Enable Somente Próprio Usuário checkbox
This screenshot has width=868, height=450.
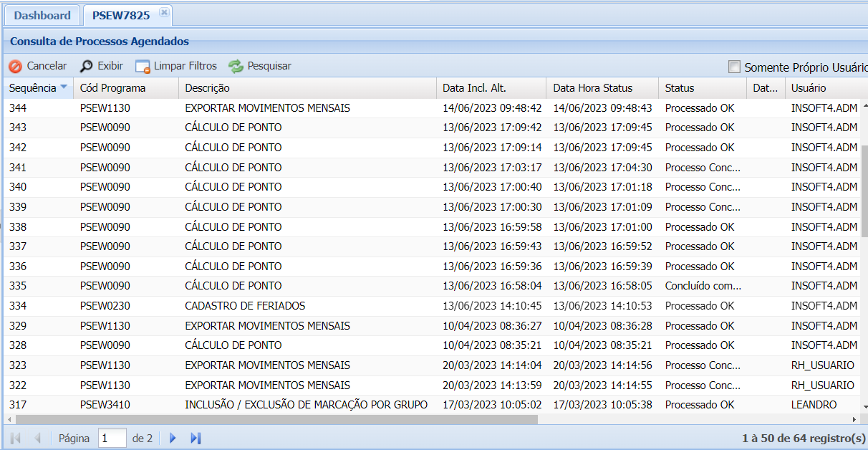click(734, 67)
